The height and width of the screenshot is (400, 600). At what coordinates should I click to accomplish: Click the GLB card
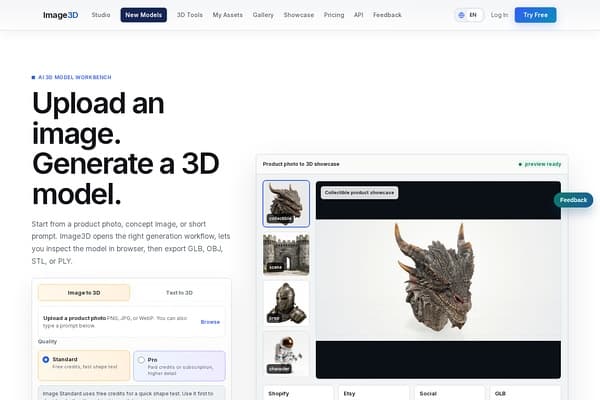[525, 393]
